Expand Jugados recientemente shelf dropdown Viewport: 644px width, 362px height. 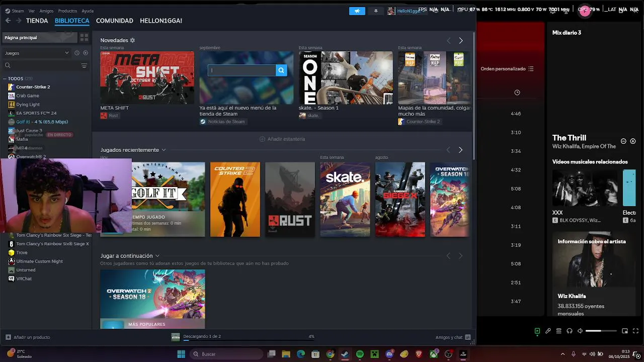pos(164,150)
